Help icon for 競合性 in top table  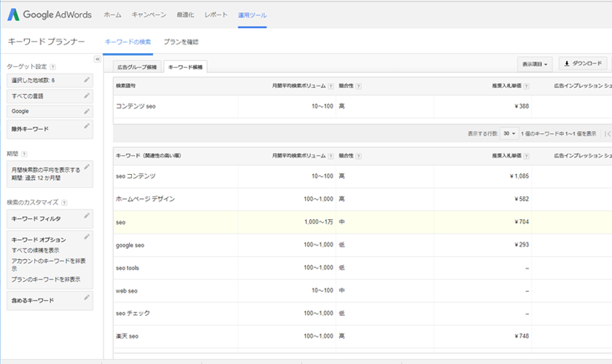[358, 86]
